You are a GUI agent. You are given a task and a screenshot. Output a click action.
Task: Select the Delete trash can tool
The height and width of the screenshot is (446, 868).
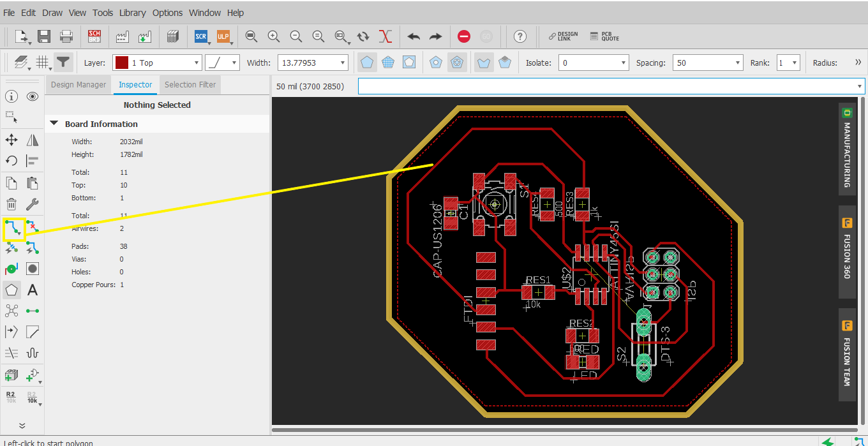[11, 204]
